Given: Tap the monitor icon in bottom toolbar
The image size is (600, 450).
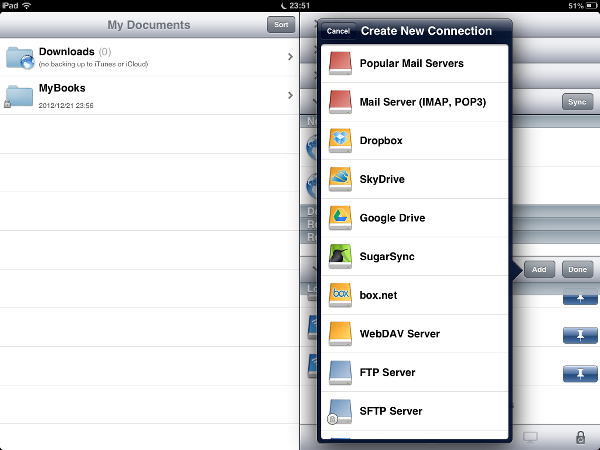Looking at the screenshot, I should click(530, 437).
